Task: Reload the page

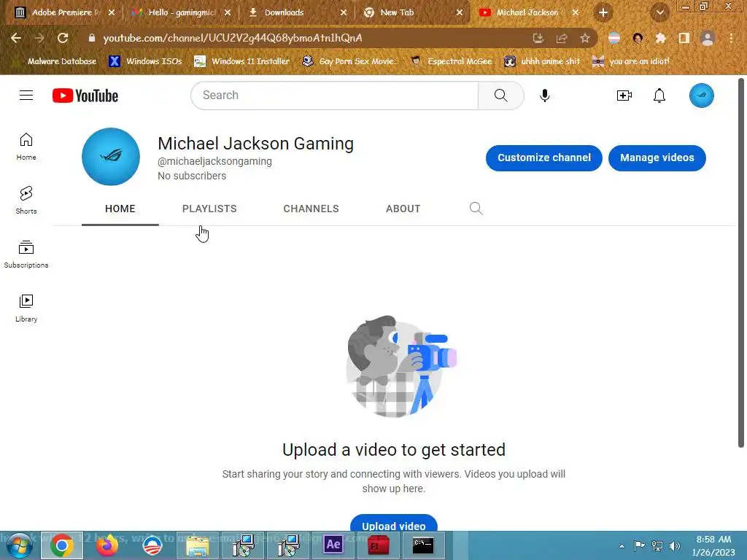Action: click(x=63, y=38)
